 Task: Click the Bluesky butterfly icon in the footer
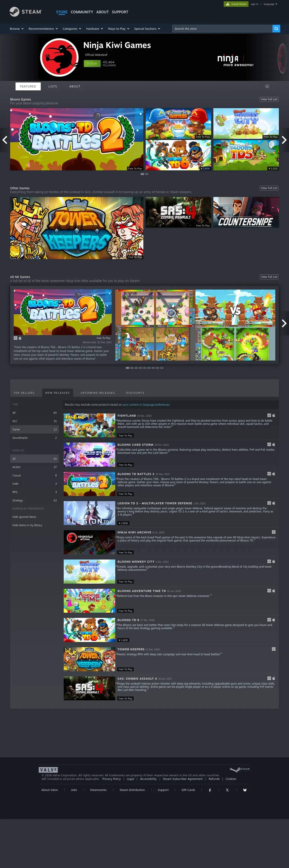pos(245,790)
